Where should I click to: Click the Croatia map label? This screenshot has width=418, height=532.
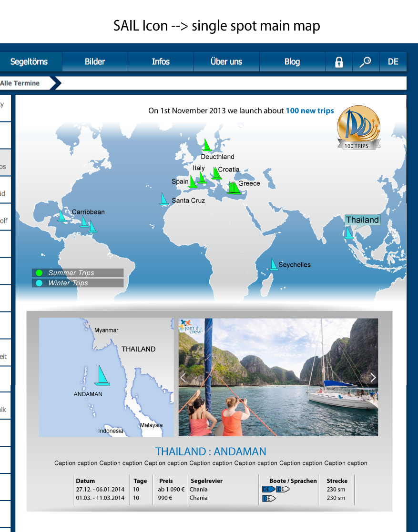point(228,169)
